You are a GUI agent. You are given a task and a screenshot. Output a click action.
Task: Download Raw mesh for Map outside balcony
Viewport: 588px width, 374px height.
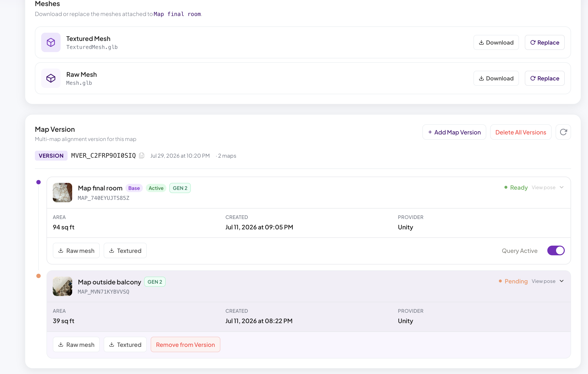pos(76,344)
